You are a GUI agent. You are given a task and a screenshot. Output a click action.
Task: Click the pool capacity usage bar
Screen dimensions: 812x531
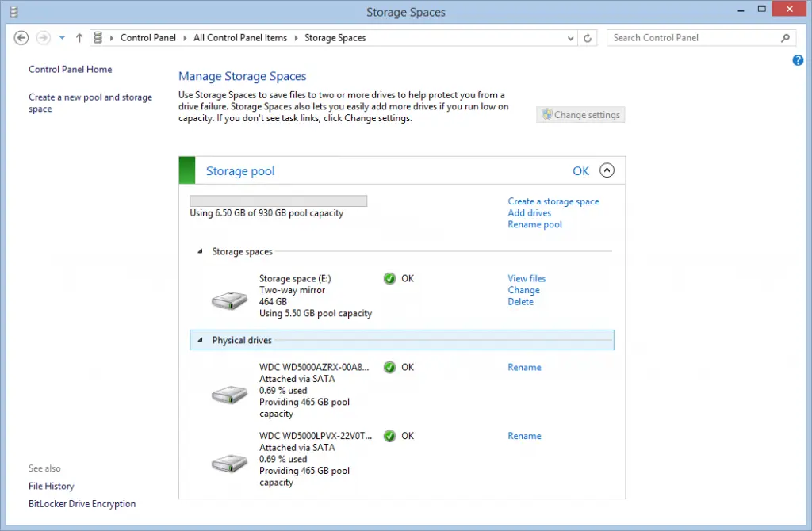(278, 201)
